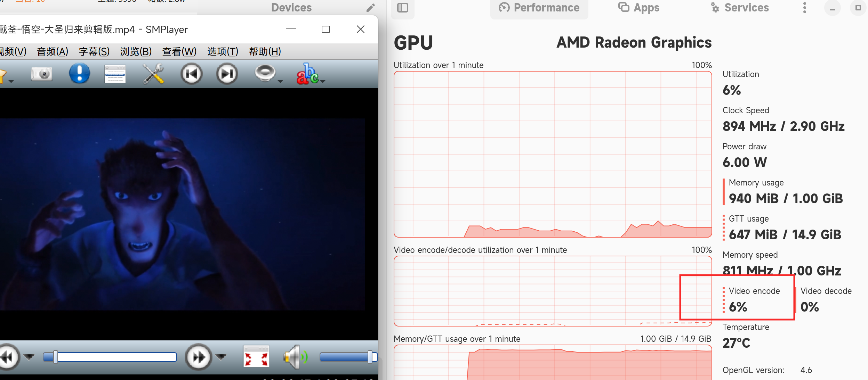This screenshot has height=380, width=868.
Task: Click the audio track icon
Action: [265, 73]
